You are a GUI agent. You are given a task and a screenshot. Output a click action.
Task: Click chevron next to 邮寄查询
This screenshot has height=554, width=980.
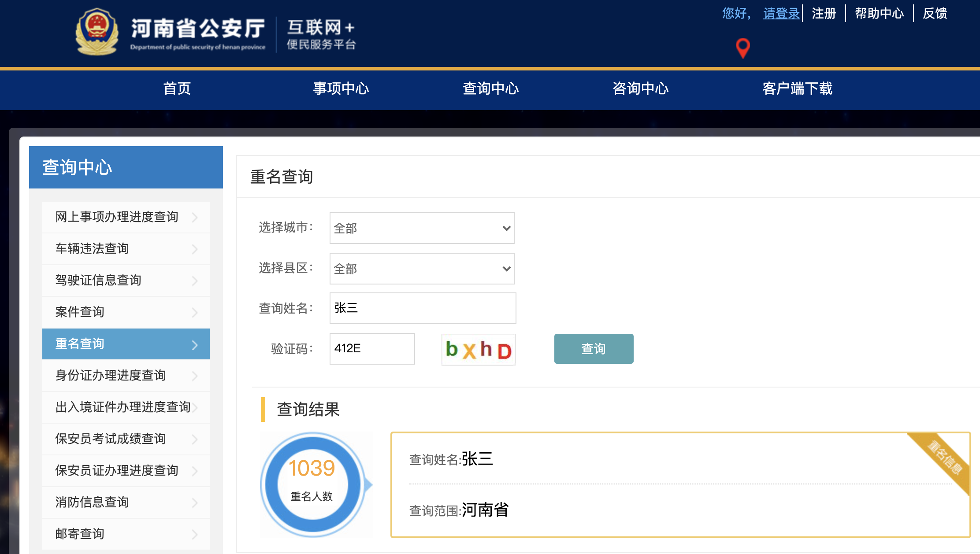195,535
